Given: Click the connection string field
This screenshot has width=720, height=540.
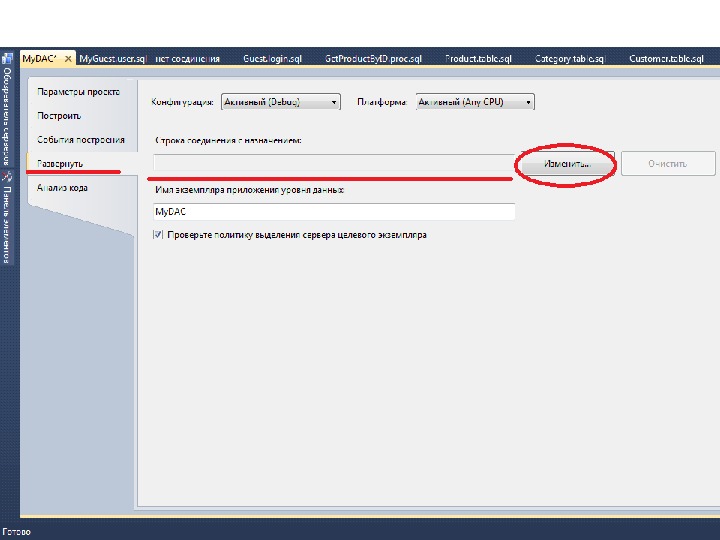Looking at the screenshot, I should pyautogui.click(x=334, y=163).
